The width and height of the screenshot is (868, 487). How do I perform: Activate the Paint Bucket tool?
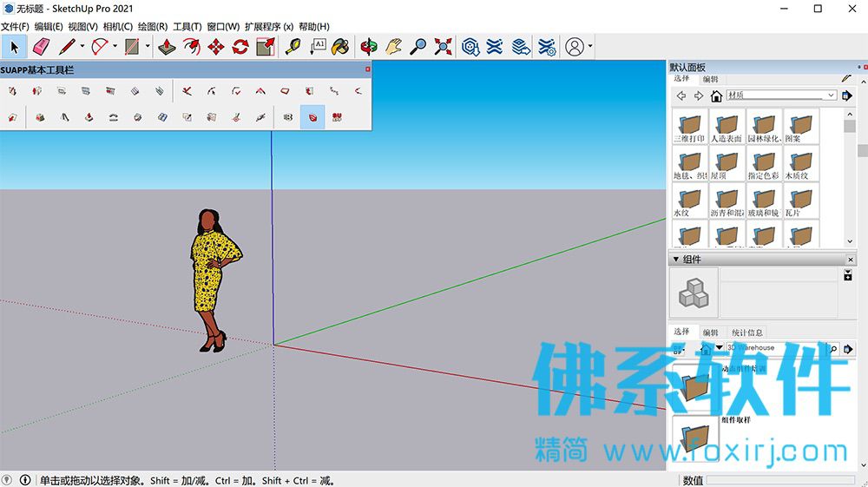[x=341, y=47]
